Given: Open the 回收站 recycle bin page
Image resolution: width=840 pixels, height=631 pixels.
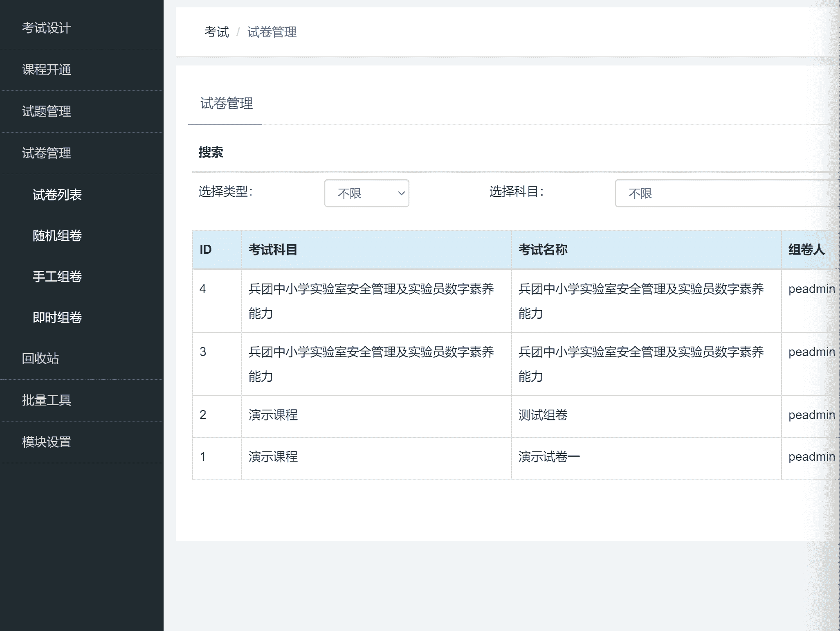Looking at the screenshot, I should point(40,358).
